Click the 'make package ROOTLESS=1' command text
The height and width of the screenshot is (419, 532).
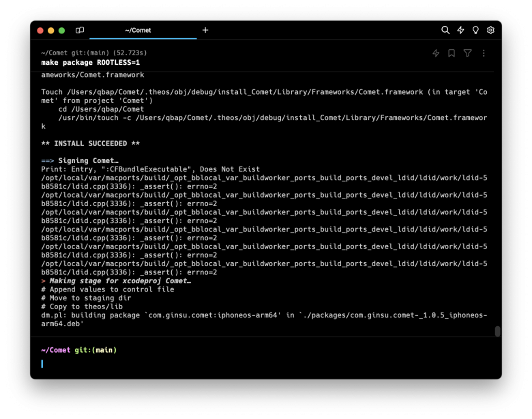pos(91,63)
